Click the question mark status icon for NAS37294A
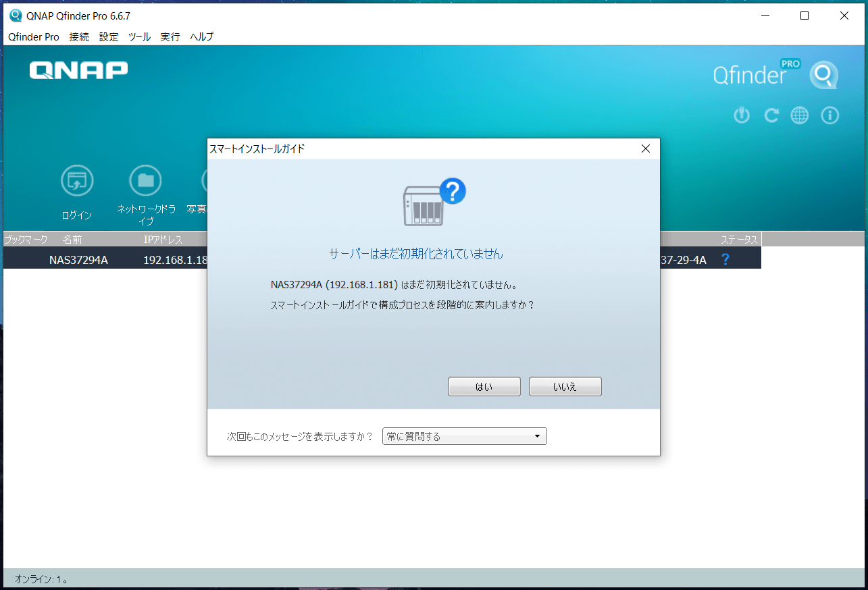 coord(725,259)
